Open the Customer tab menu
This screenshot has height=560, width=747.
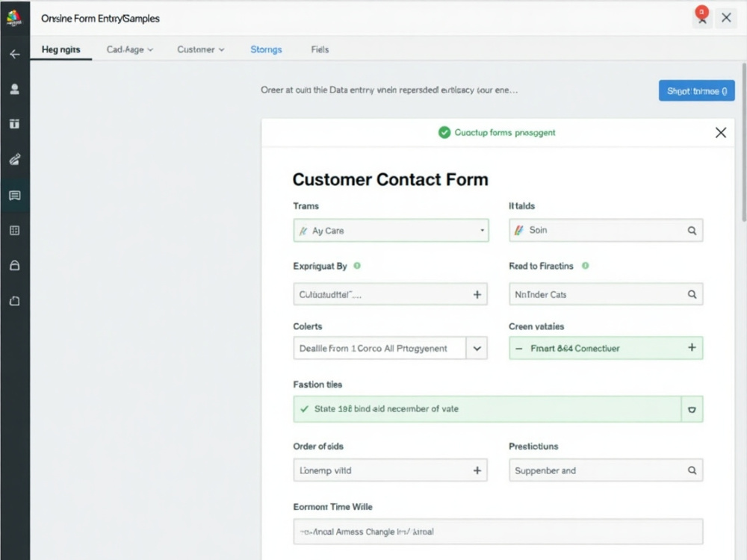coord(200,49)
